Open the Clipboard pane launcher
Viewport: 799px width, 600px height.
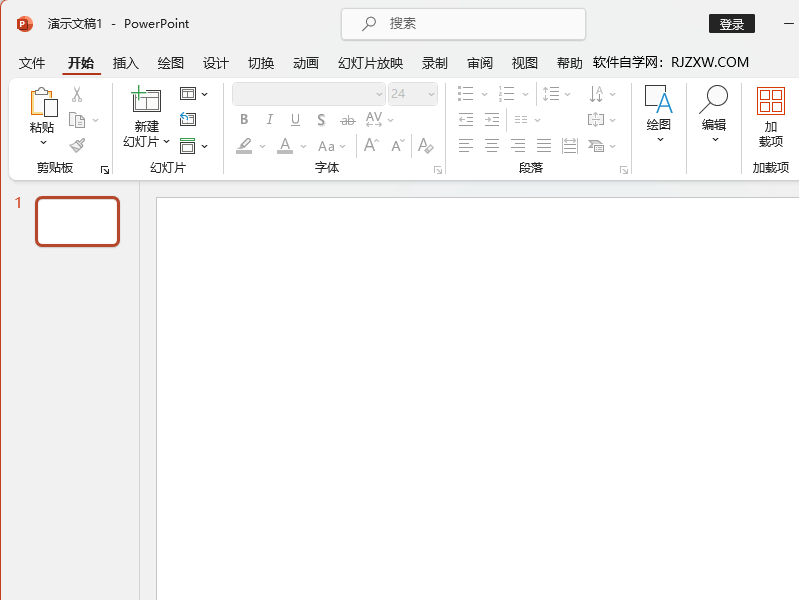pyautogui.click(x=104, y=170)
